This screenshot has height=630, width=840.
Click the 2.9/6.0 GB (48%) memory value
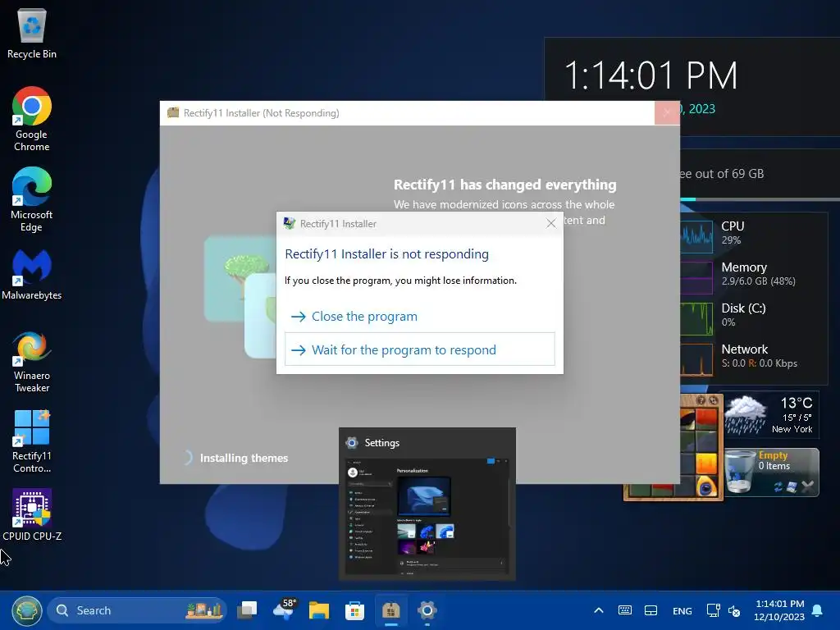coord(758,281)
